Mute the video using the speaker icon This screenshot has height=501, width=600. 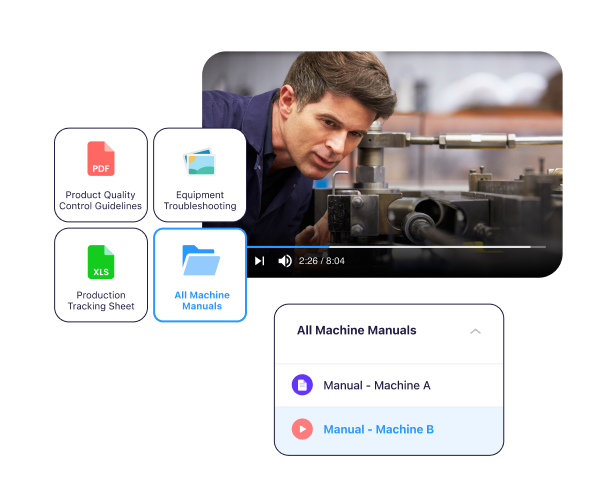coord(285,261)
